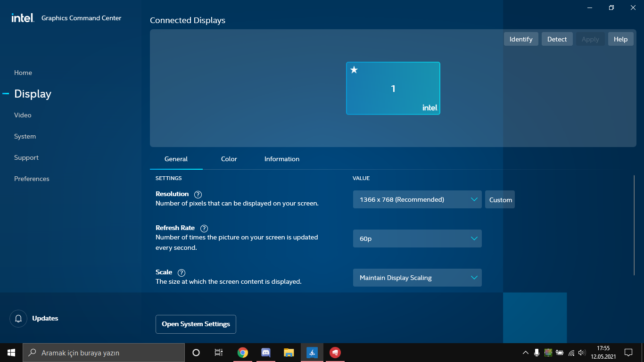Image resolution: width=644 pixels, height=362 pixels.
Task: Click the Identify button
Action: (x=521, y=39)
